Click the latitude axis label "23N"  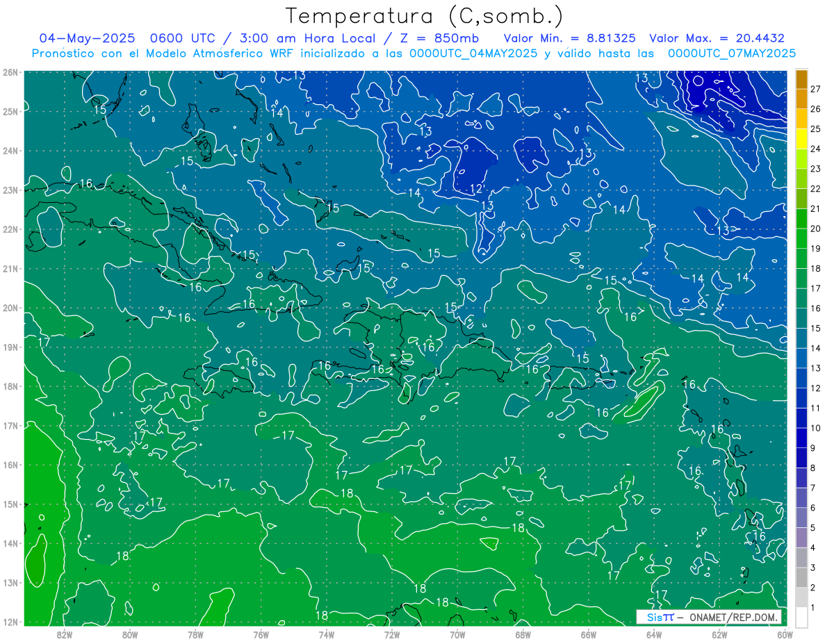(x=10, y=190)
